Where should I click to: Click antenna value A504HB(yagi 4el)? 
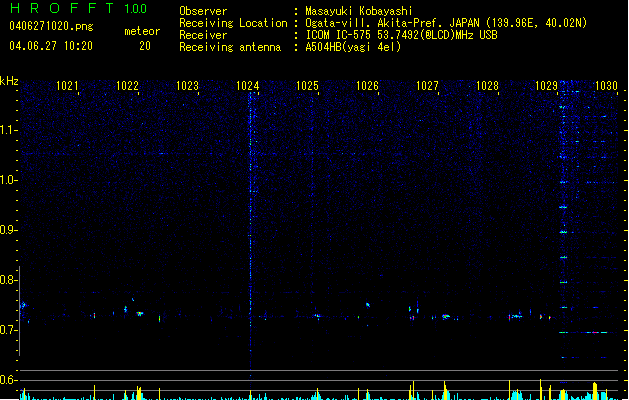coord(353,47)
